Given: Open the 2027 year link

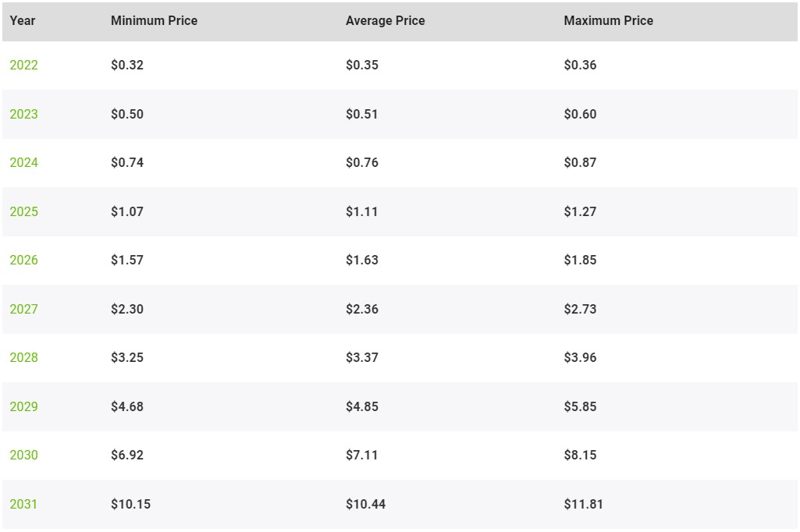Looking at the screenshot, I should 23,309.
